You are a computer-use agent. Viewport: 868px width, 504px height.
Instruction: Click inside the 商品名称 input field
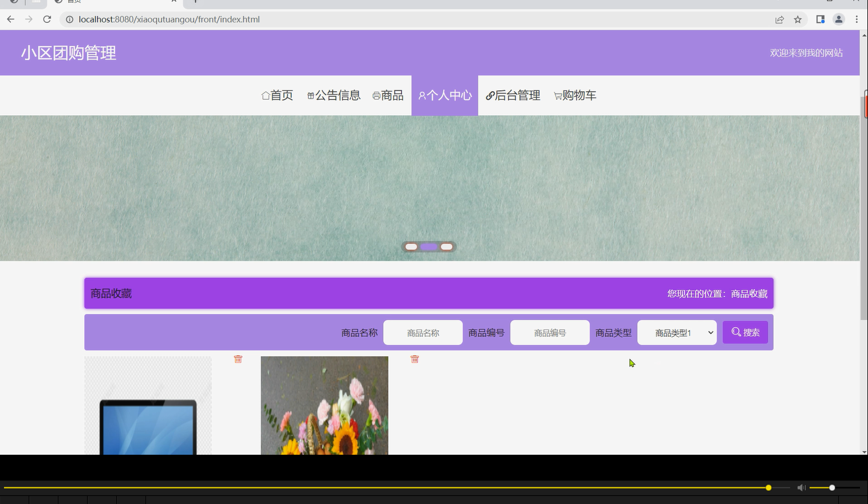[x=423, y=332]
